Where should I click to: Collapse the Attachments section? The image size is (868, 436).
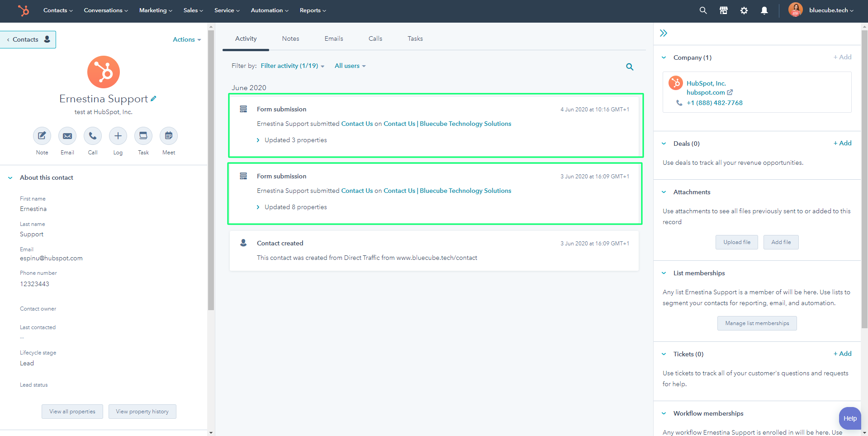(x=664, y=192)
